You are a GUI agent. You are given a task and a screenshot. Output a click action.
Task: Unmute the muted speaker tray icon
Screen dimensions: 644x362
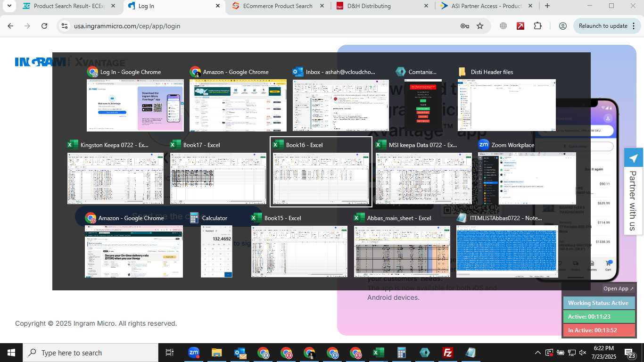pos(583,353)
